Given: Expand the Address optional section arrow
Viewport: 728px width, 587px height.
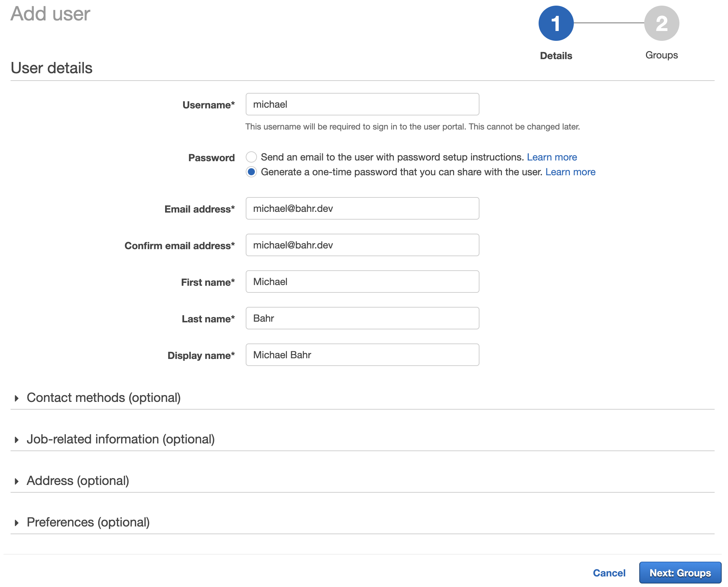Looking at the screenshot, I should tap(17, 481).
